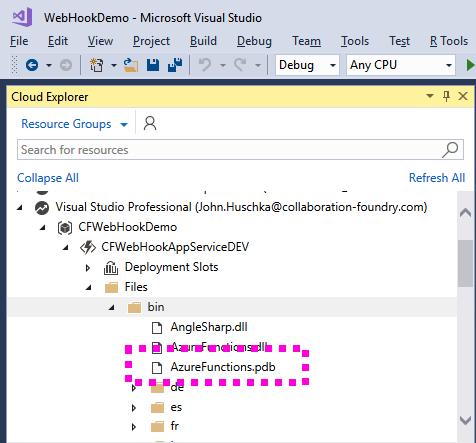Click the Visual Studio logo icon
476x443 pixels.
click(x=22, y=17)
